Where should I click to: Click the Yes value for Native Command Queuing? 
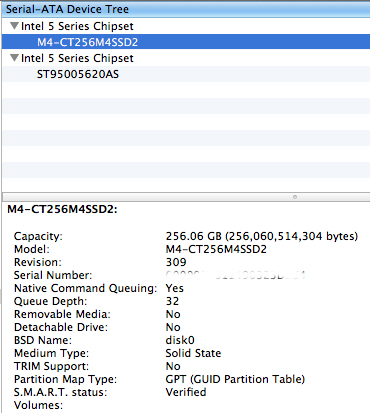pyautogui.click(x=174, y=288)
